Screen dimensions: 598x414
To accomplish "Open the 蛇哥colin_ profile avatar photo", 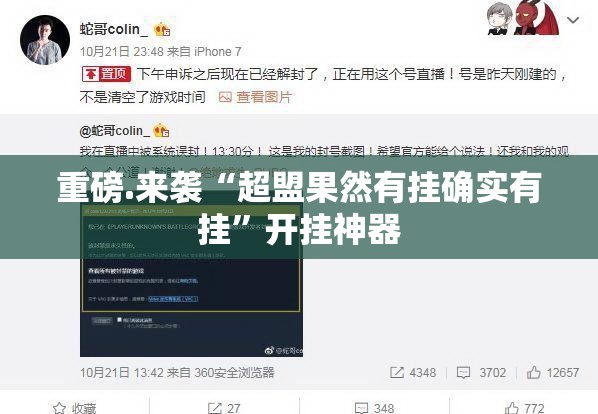I will tap(45, 40).
